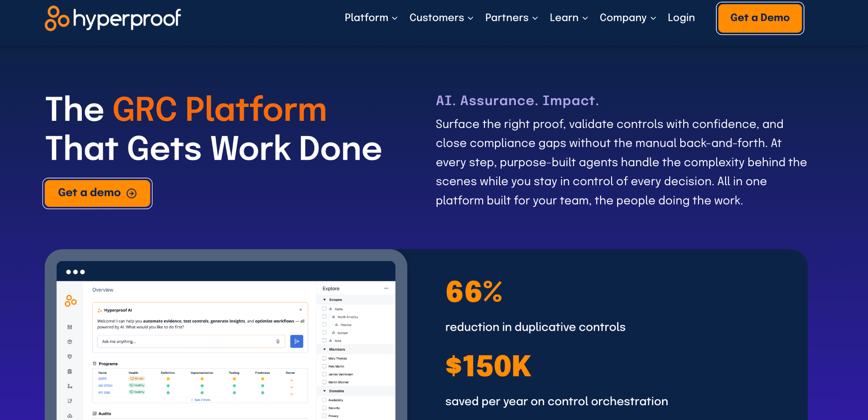This screenshot has width=868, height=420.
Task: Click the Get a Demo header button
Action: pyautogui.click(x=760, y=18)
